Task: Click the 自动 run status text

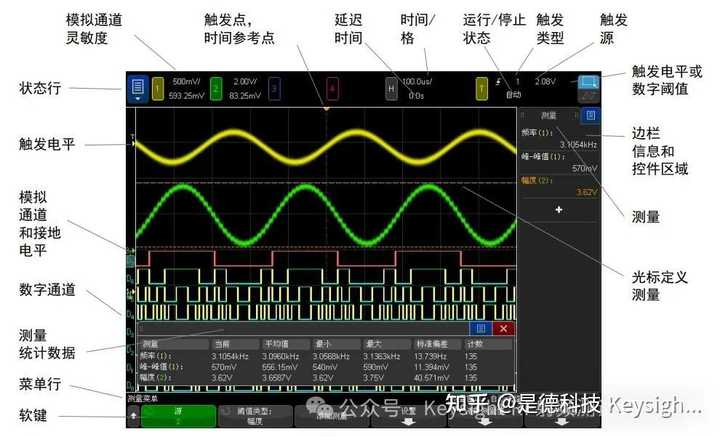Action: tap(513, 95)
